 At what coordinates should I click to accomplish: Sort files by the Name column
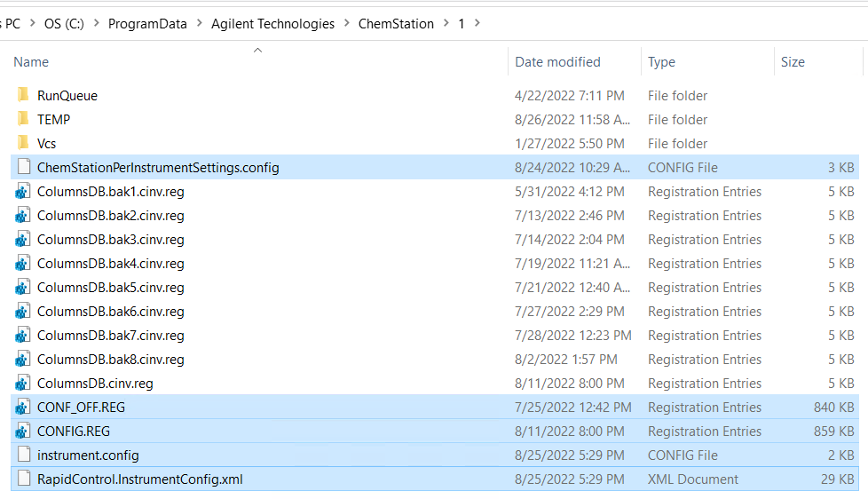pos(31,61)
